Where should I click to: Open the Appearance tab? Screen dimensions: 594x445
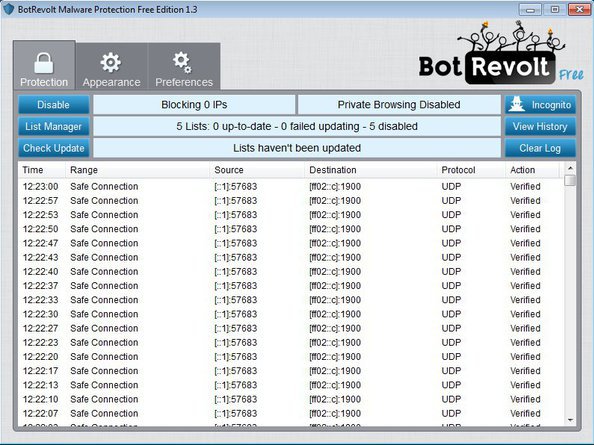click(111, 66)
